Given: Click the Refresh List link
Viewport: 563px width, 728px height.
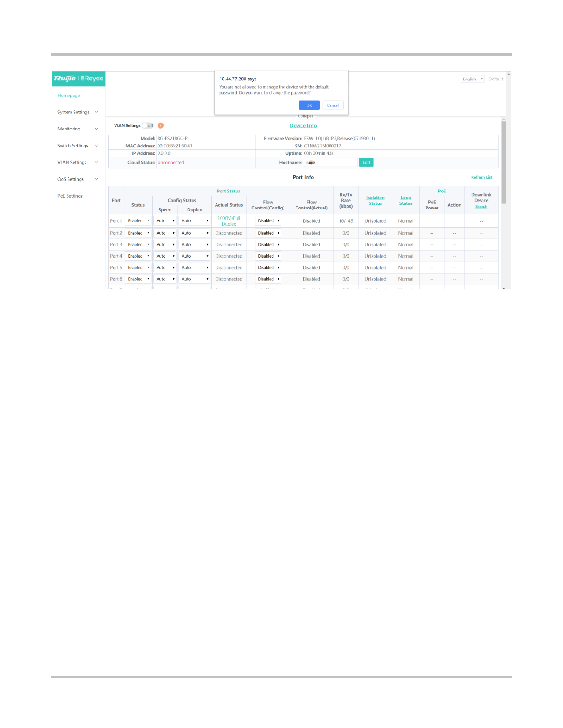Looking at the screenshot, I should coord(482,177).
